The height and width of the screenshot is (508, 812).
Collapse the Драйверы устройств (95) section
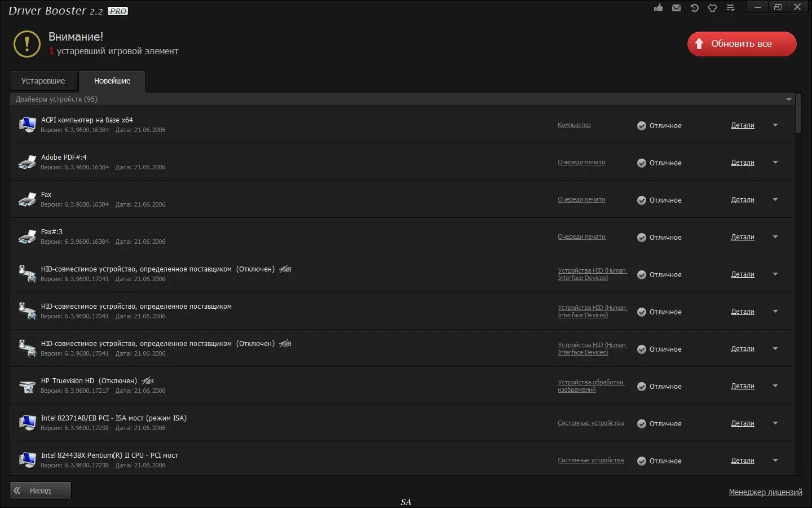coord(788,99)
